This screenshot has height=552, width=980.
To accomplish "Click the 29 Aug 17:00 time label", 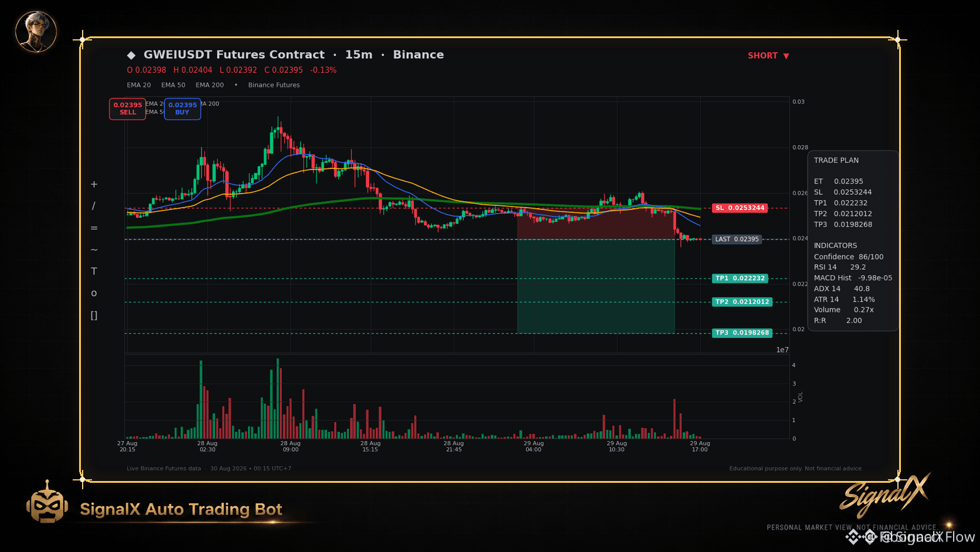I will click(x=700, y=446).
